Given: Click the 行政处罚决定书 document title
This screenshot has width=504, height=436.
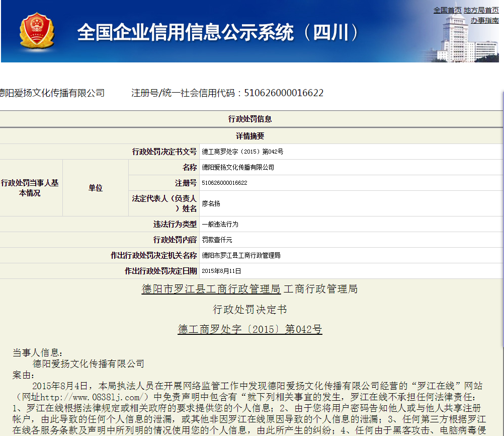Looking at the screenshot, I should tap(250, 309).
